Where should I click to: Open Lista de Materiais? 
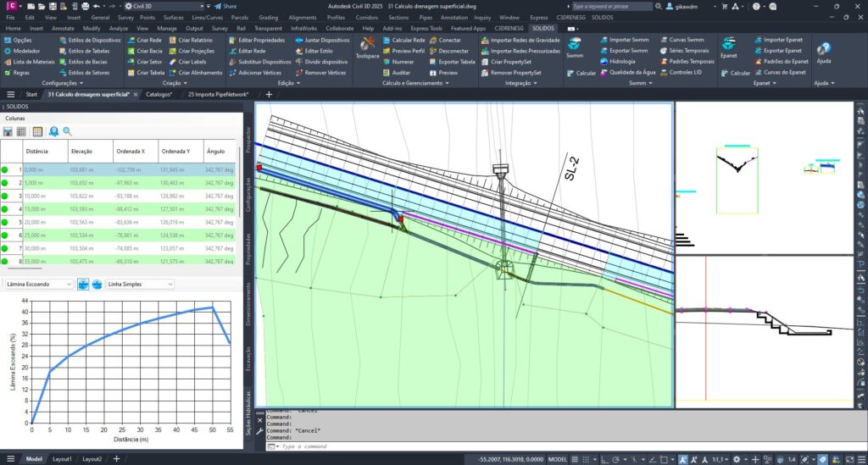pyautogui.click(x=29, y=62)
